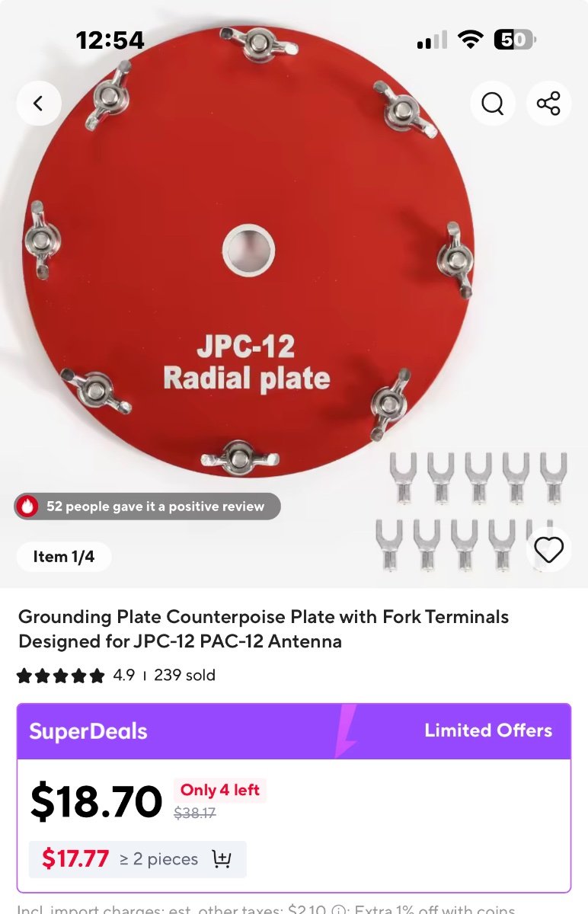Tap the flame positive review icon
The width and height of the screenshot is (588, 914).
click(28, 507)
